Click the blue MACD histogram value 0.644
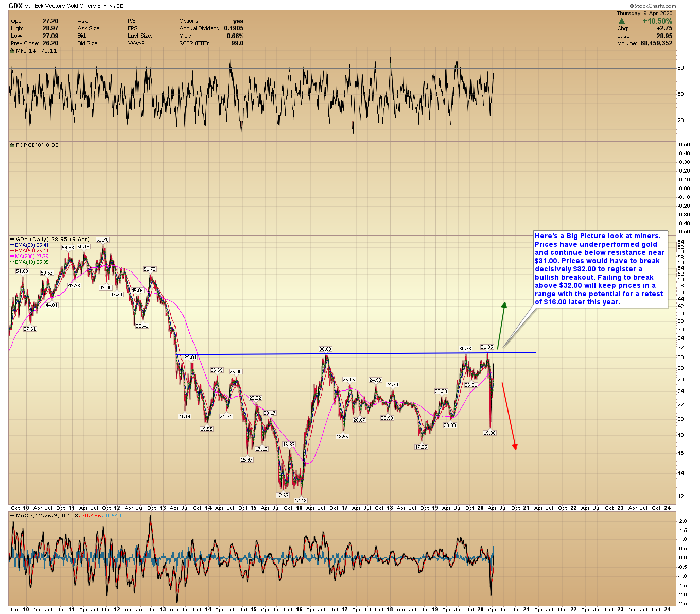 click(x=114, y=515)
